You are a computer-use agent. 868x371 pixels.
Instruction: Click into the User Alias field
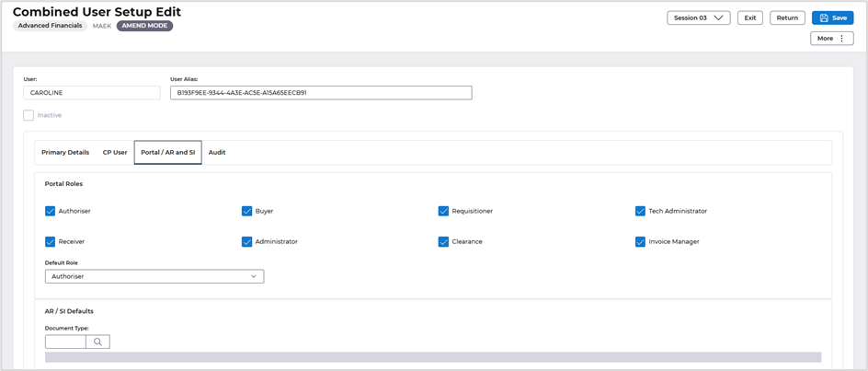[x=321, y=93]
